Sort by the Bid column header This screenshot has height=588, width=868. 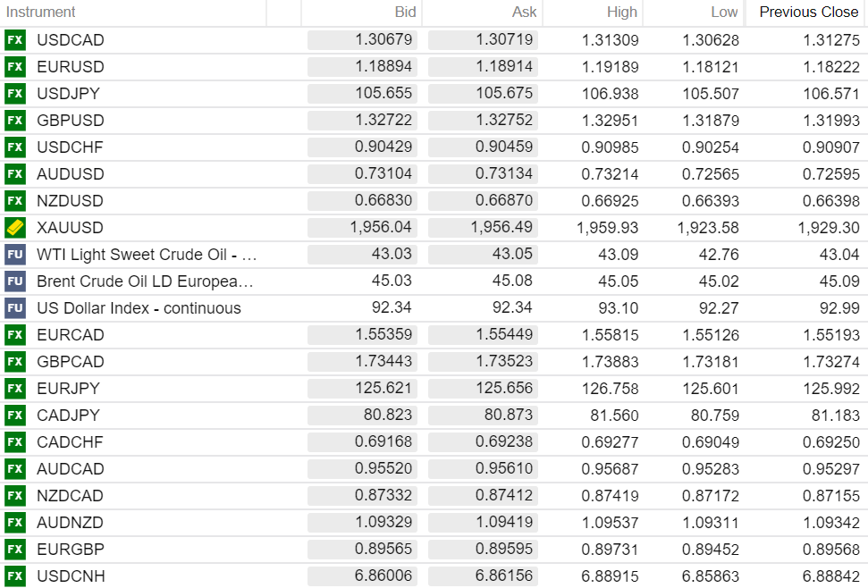pos(405,13)
